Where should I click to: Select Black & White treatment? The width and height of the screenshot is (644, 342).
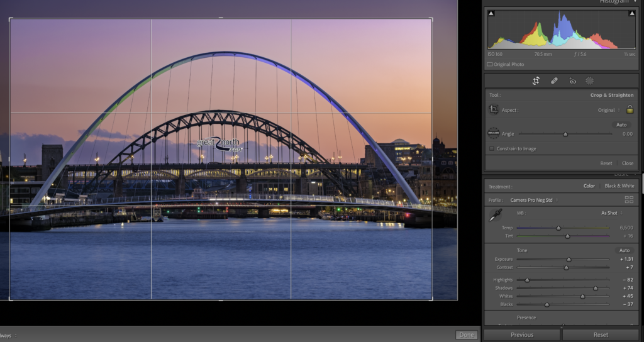click(x=619, y=186)
